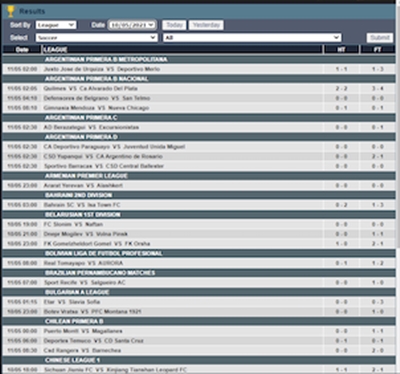Select Defensores de Belgrano VS San Telmo
The image size is (400, 374).
point(199,98)
